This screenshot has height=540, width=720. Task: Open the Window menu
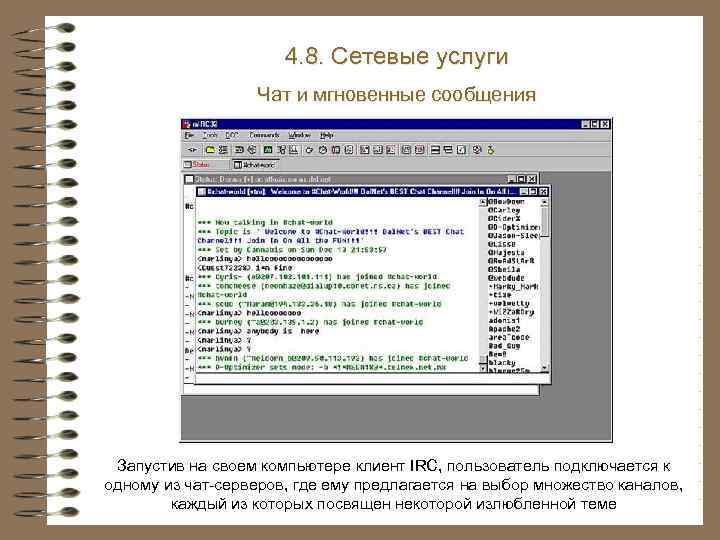tap(299, 135)
